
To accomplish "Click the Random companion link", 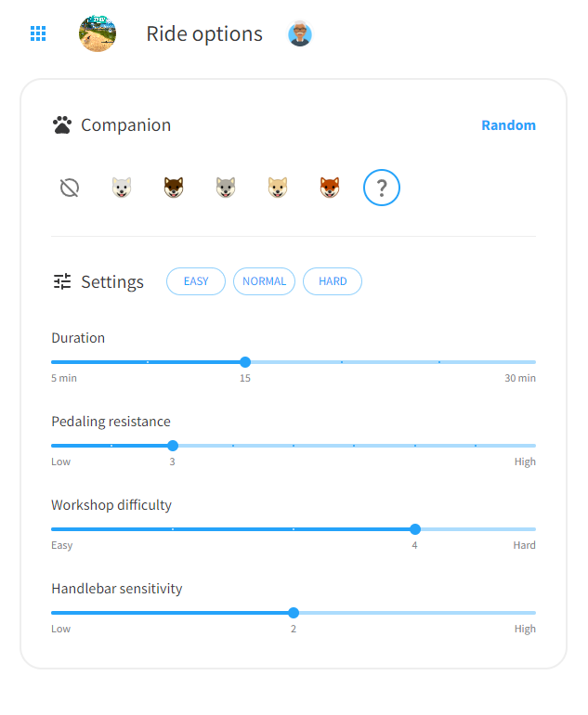I will click(508, 125).
